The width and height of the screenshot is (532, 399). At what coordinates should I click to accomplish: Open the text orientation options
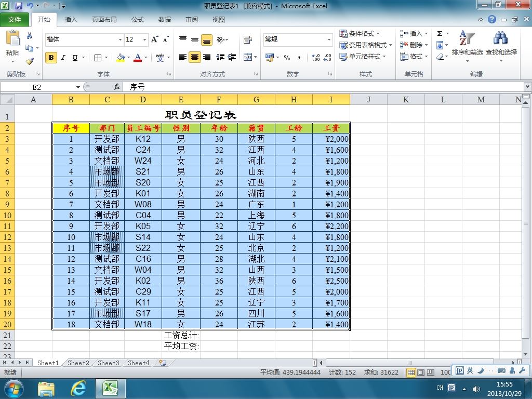221,39
